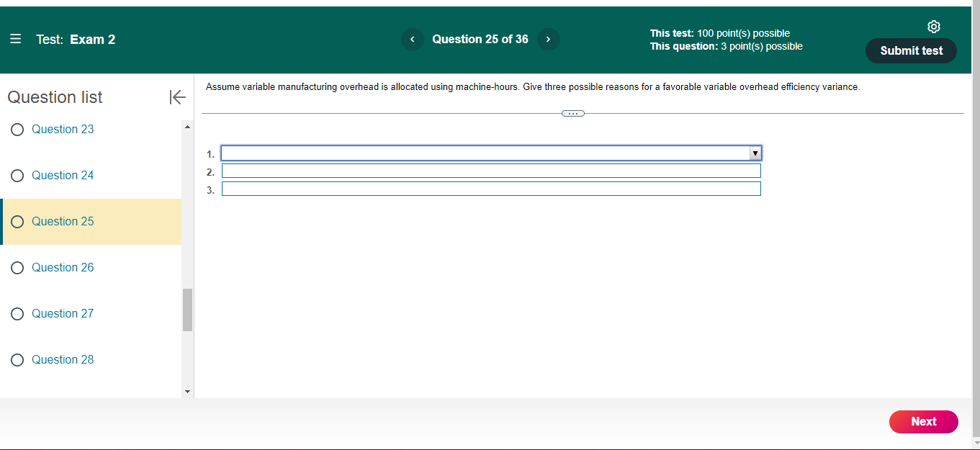
Task: Open the hamburger menu icon
Action: 15,39
